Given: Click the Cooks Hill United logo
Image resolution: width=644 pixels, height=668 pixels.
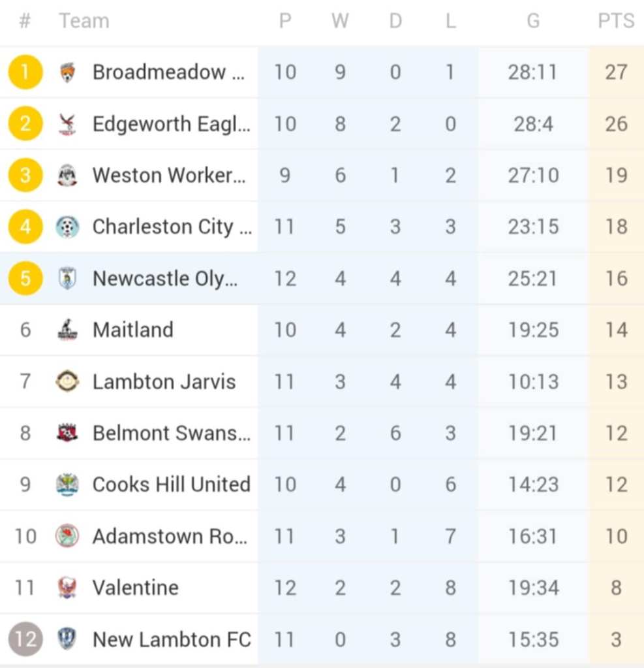Looking at the screenshot, I should [x=67, y=485].
